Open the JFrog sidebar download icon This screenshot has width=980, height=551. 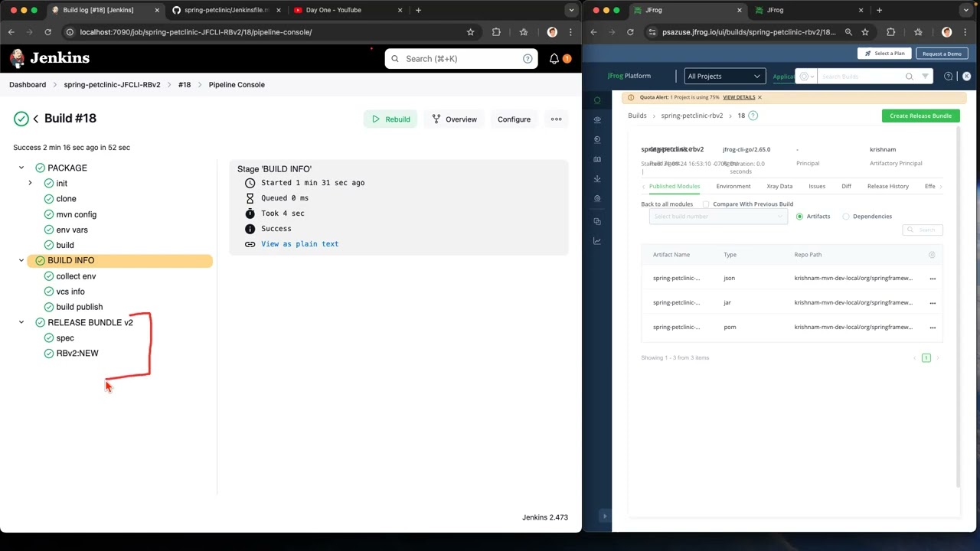coord(597,178)
